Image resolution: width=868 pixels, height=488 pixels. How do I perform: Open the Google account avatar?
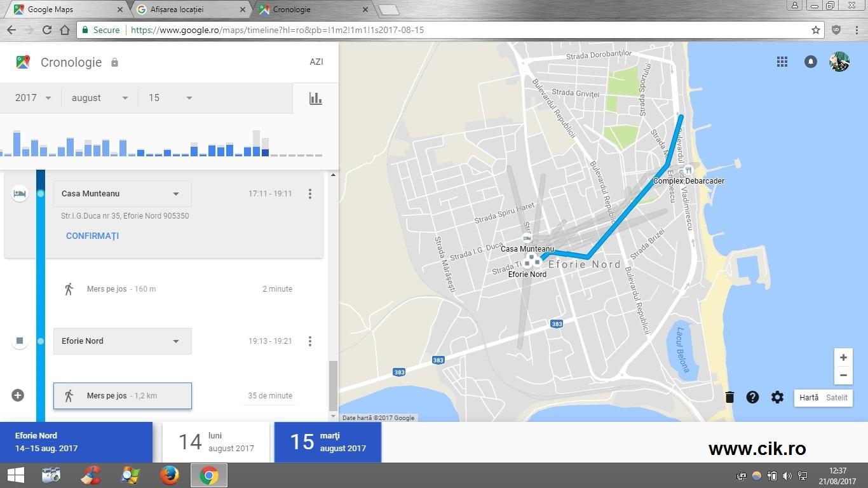839,62
